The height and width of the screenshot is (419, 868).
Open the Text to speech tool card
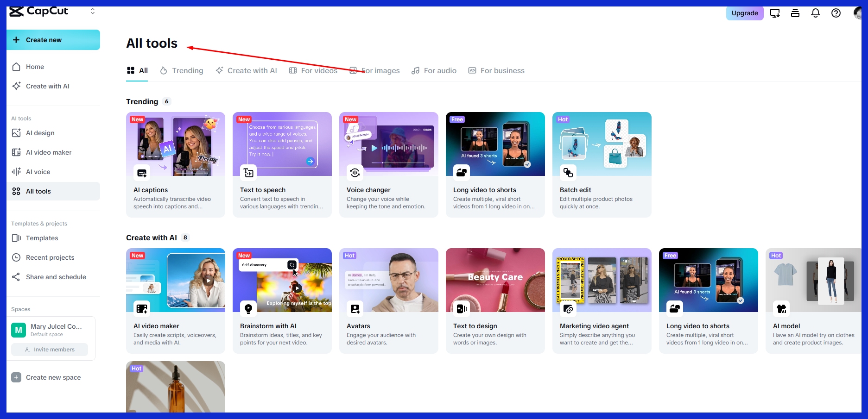coord(282,164)
